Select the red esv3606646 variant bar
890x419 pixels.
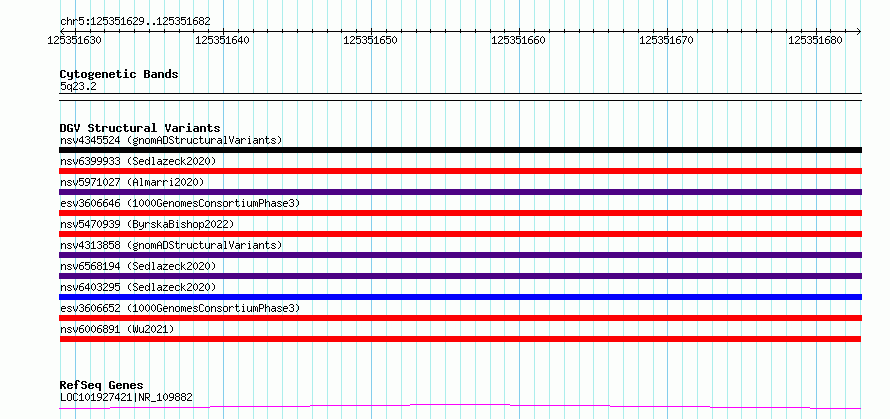[x=460, y=213]
